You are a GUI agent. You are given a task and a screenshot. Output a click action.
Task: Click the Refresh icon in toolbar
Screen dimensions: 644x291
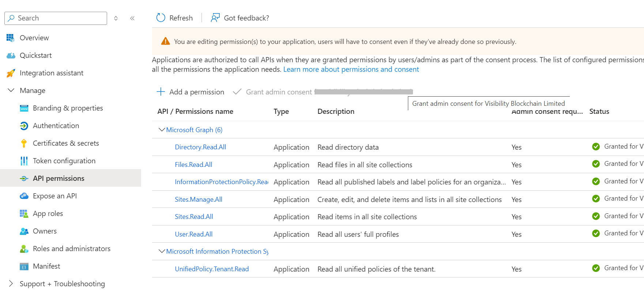[161, 18]
